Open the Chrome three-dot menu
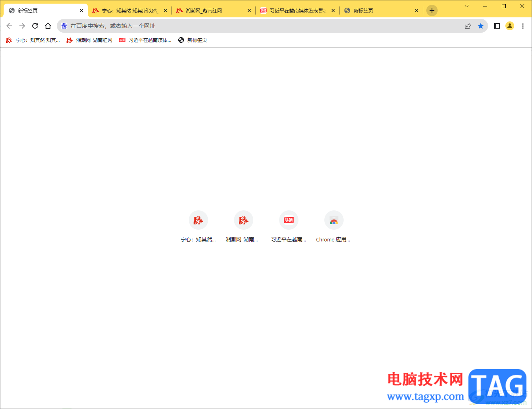Image resolution: width=532 pixels, height=409 pixels. (523, 26)
